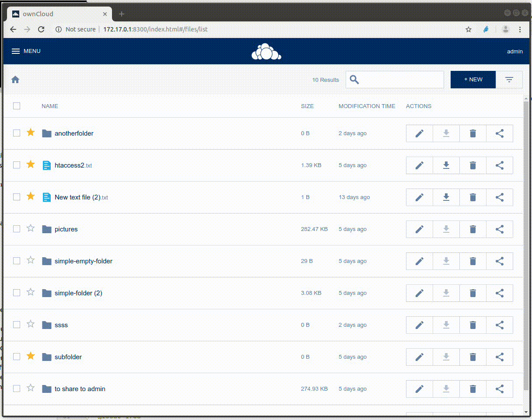532x420 pixels.
Task: Reload the browser page
Action: (x=41, y=29)
